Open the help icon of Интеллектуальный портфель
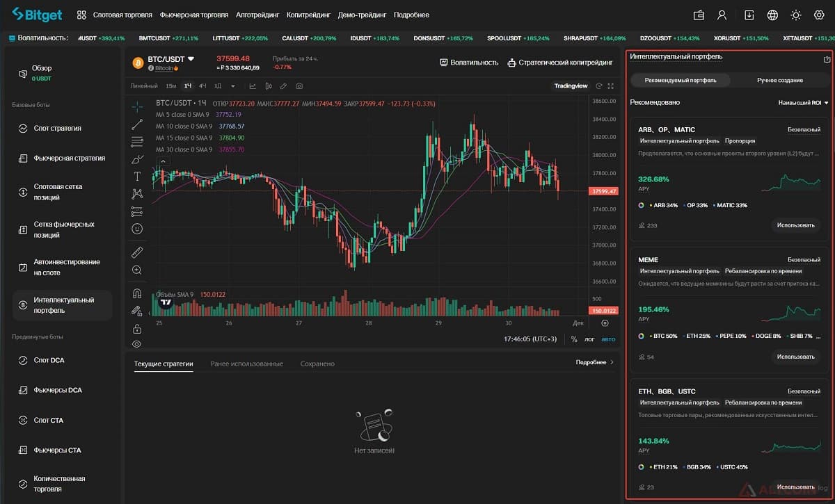The image size is (835, 504). click(827, 60)
